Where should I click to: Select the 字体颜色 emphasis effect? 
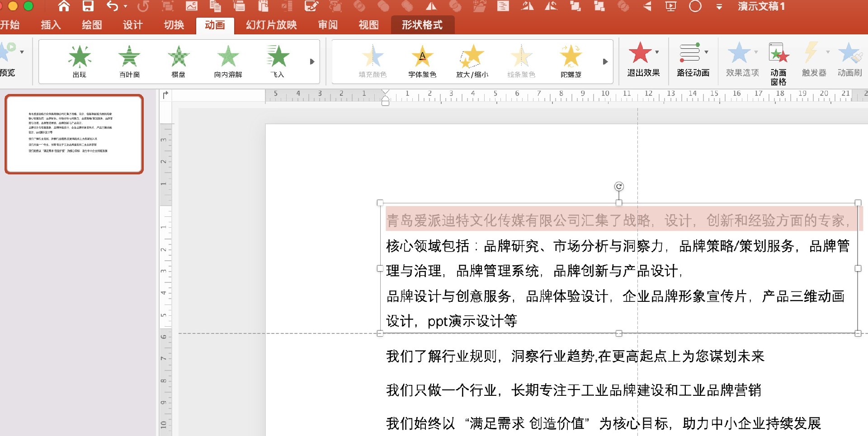[422, 61]
